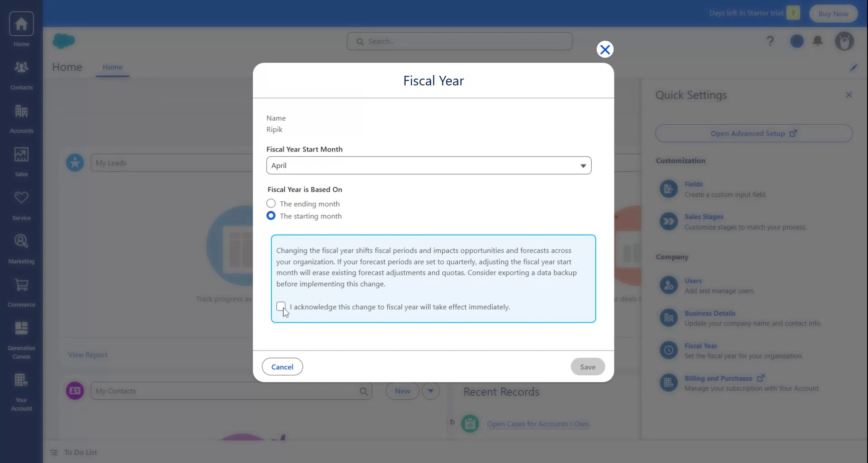The height and width of the screenshot is (463, 868).
Task: Expand the To Do List panel
Action: [80, 452]
